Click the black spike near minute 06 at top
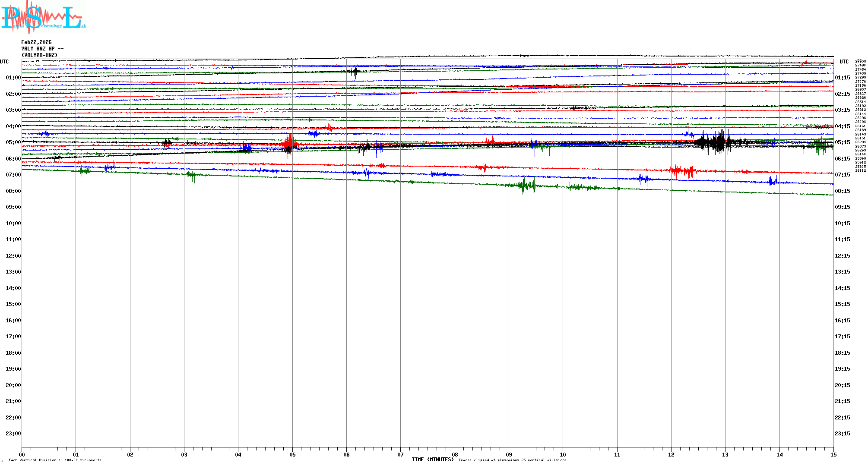868x466 pixels. pos(355,71)
